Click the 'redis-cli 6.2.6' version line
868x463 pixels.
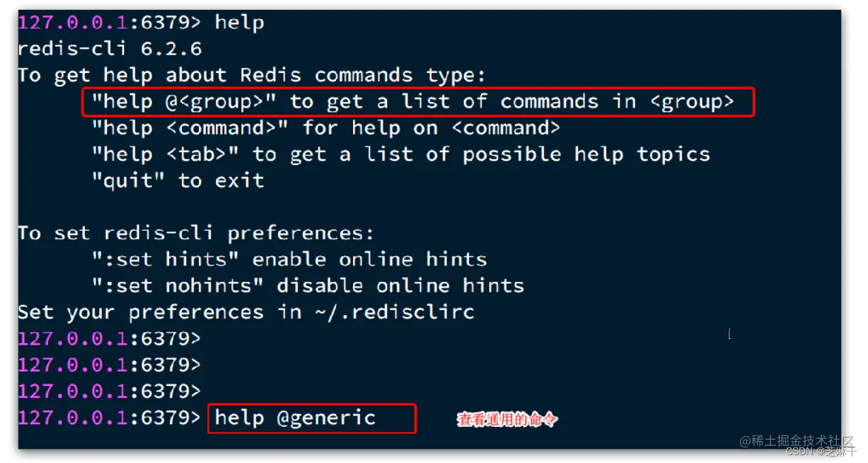coord(110,49)
